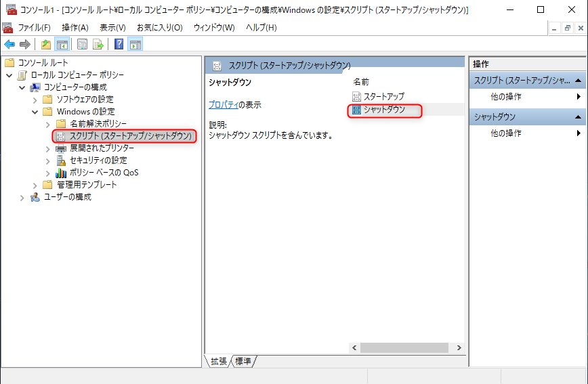Select シャットダウン in the name list
The width and height of the screenshot is (588, 384).
point(384,110)
